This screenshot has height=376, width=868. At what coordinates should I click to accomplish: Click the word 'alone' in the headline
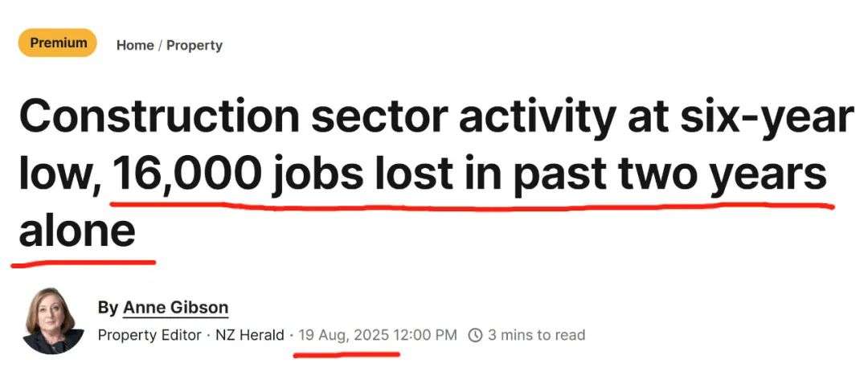point(77,231)
